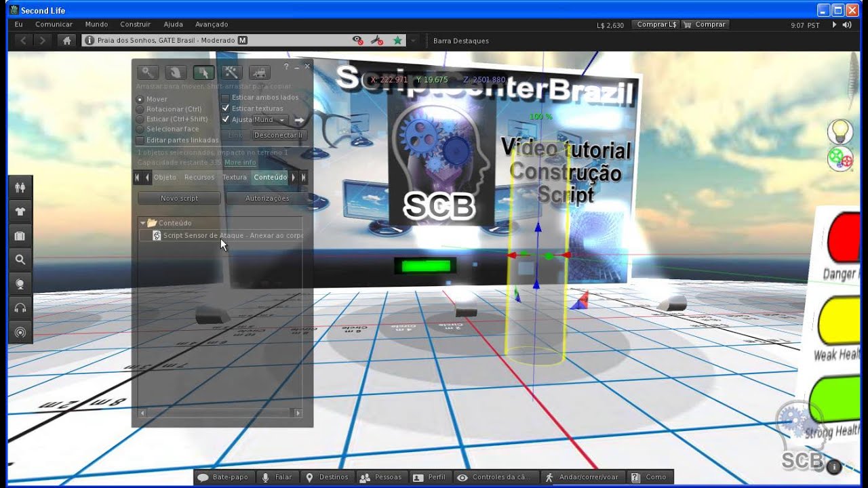The image size is (868, 488).
Task: Toggle audio volume speaker icon
Action: pos(848,25)
